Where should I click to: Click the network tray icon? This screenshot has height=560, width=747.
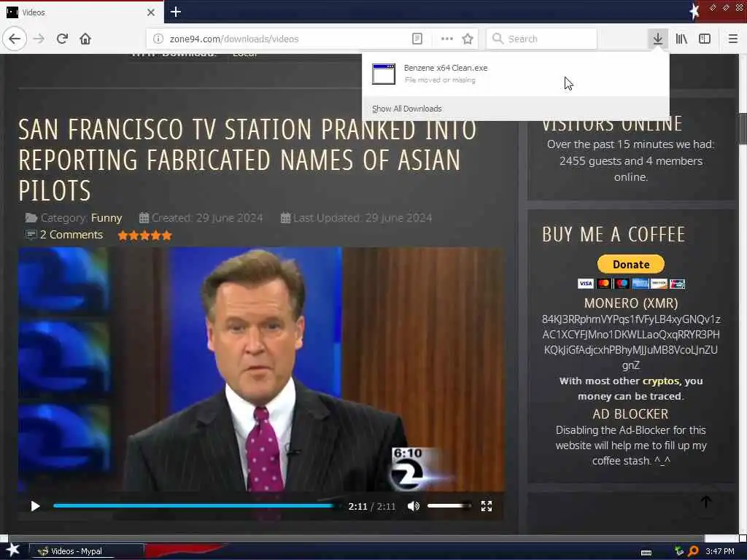tap(679, 551)
